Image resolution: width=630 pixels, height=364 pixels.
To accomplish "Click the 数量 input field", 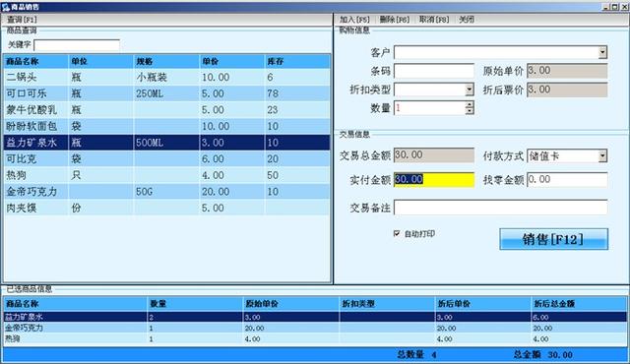I will (429, 107).
